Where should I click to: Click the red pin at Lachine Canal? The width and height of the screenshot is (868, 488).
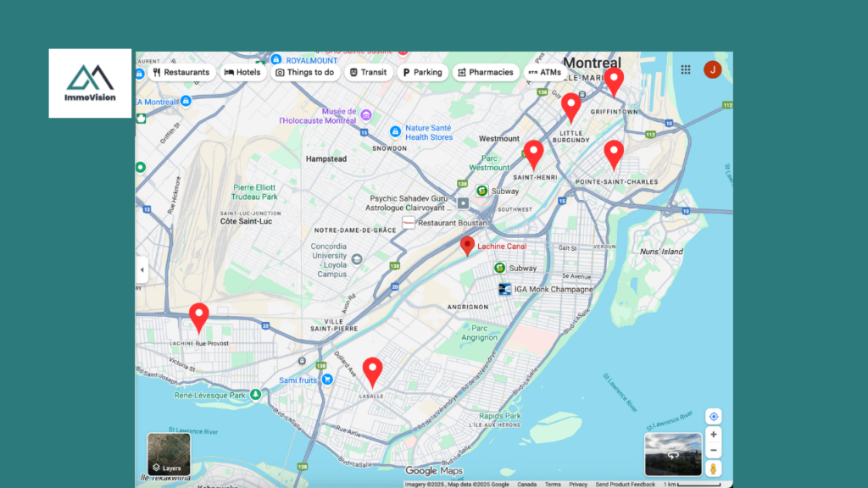click(467, 246)
